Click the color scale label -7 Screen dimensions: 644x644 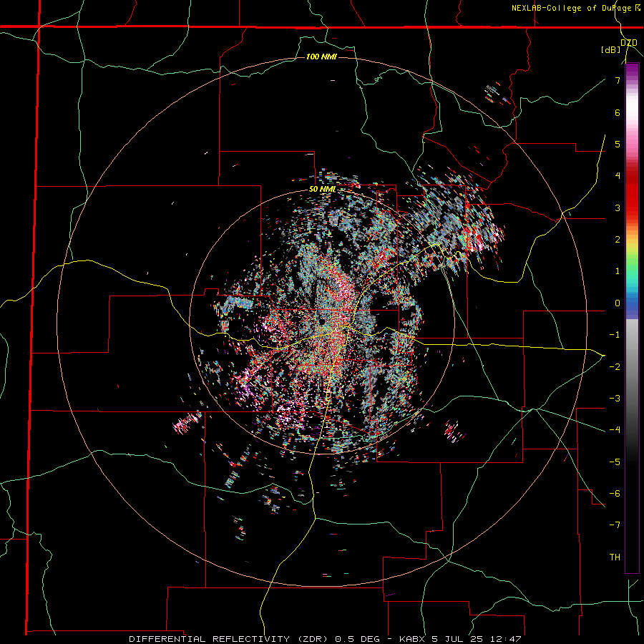tap(615, 525)
